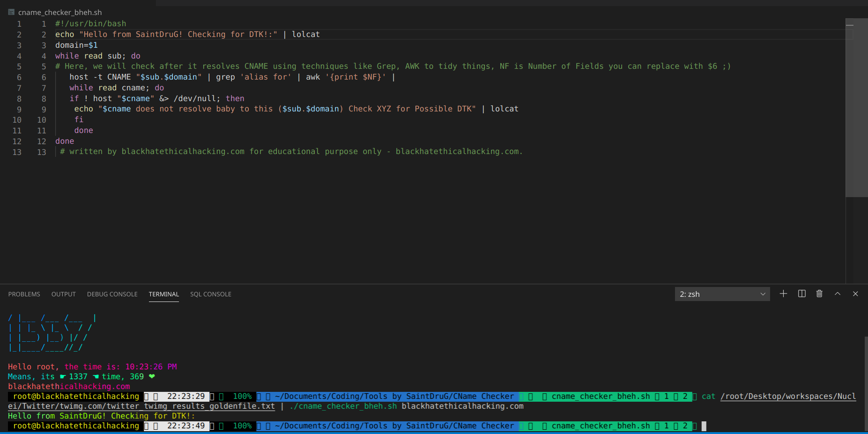Image resolution: width=868 pixels, height=434 pixels.
Task: Click the 'fi' keyword on line 10
Action: pos(79,119)
